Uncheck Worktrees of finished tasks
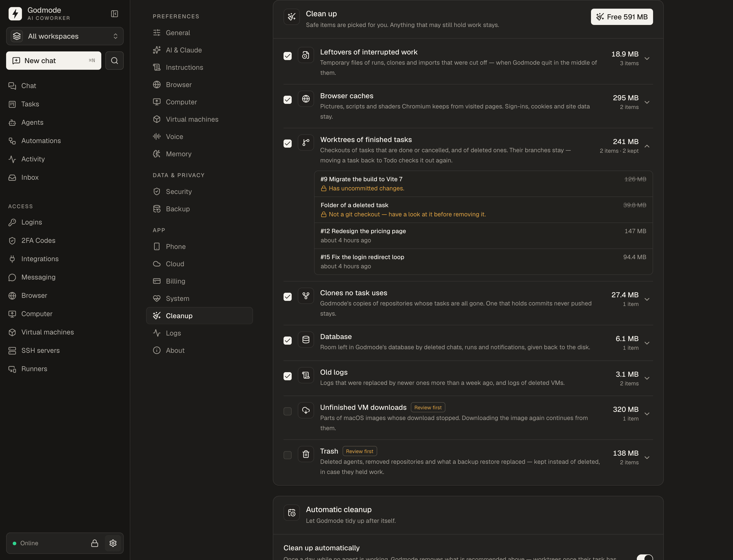Screen dimensions: 733x560 coord(287,143)
